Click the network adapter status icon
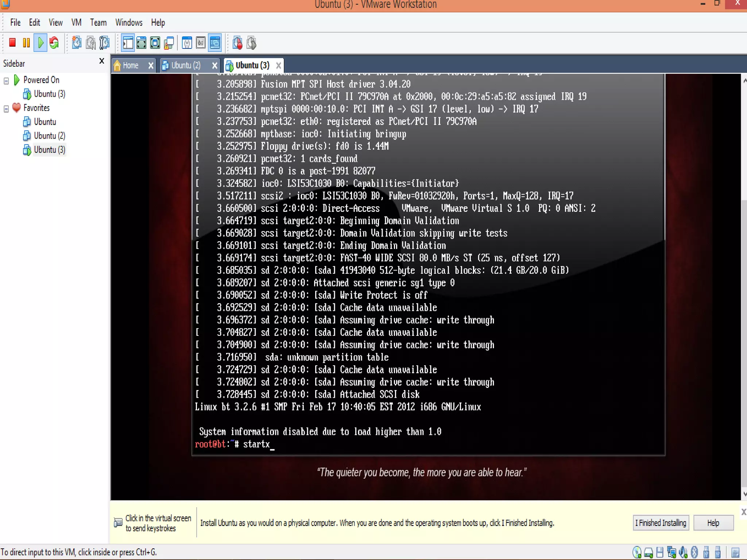 [x=671, y=552]
